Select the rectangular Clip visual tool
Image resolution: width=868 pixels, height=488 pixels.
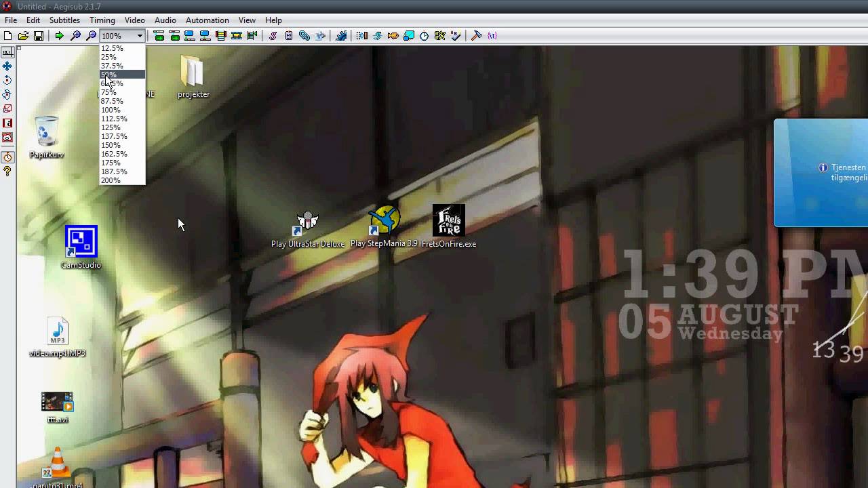coord(7,123)
